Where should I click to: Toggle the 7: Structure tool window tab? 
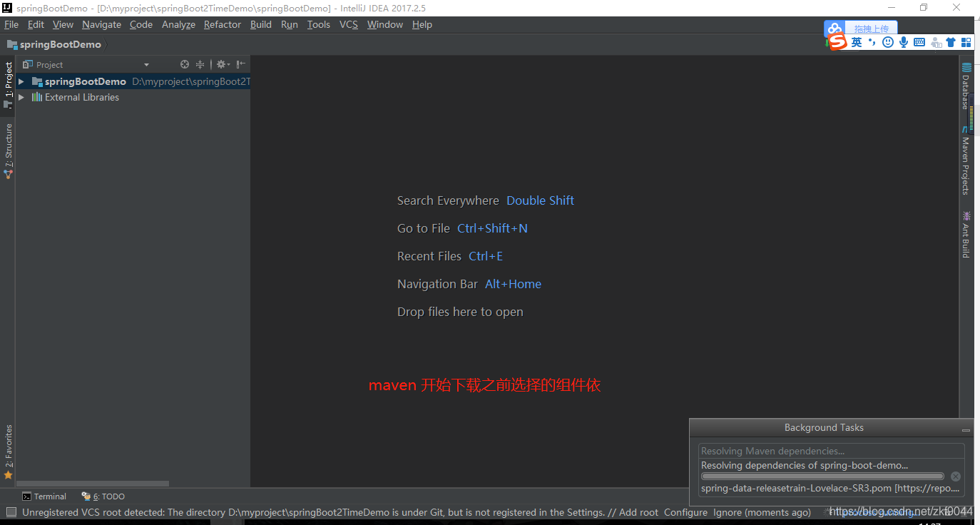click(8, 150)
